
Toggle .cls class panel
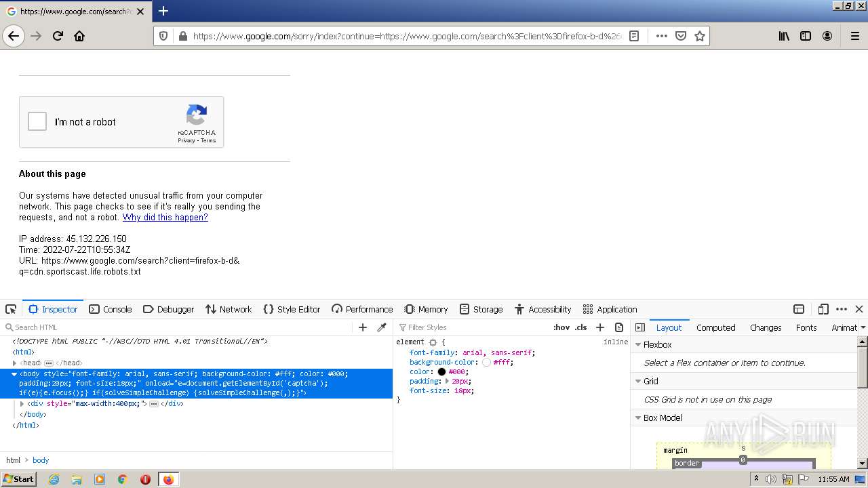[x=581, y=327]
